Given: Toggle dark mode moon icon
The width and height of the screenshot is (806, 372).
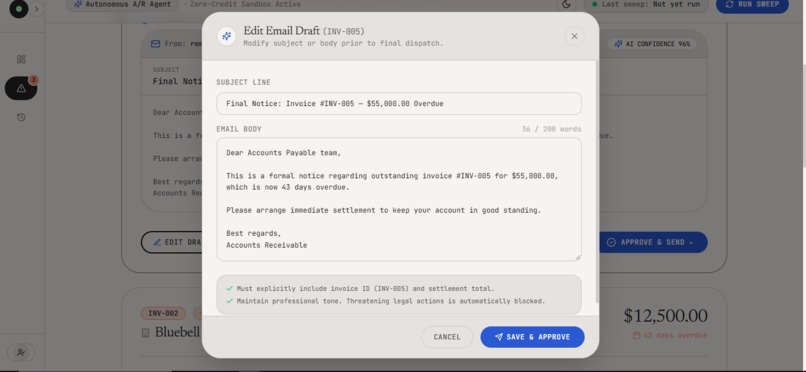Looking at the screenshot, I should 566,5.
